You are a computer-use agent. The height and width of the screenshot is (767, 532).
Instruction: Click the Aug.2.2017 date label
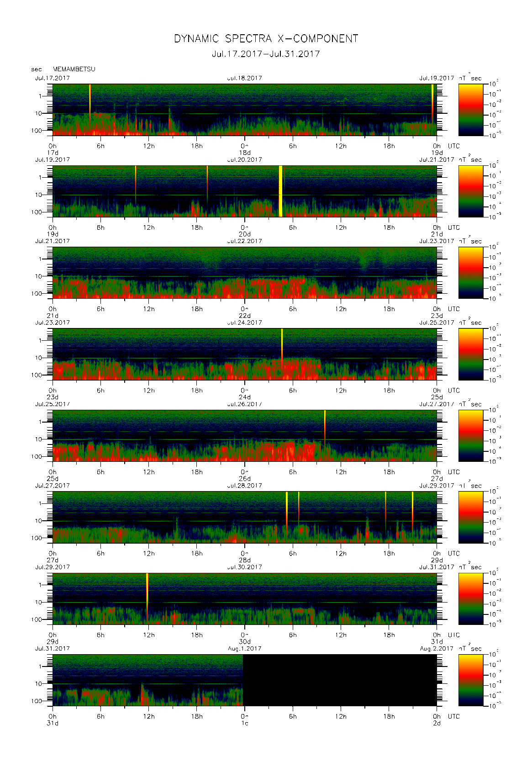pos(437,649)
